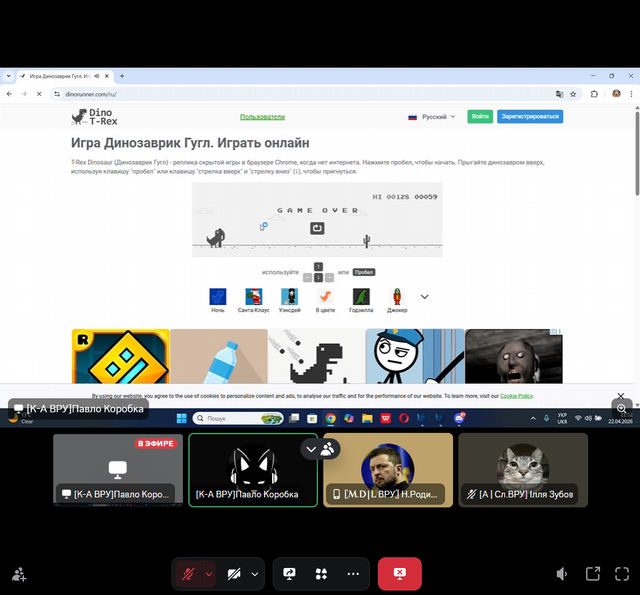Open File Explorer from taskbar
This screenshot has height=595, width=640.
[367, 418]
